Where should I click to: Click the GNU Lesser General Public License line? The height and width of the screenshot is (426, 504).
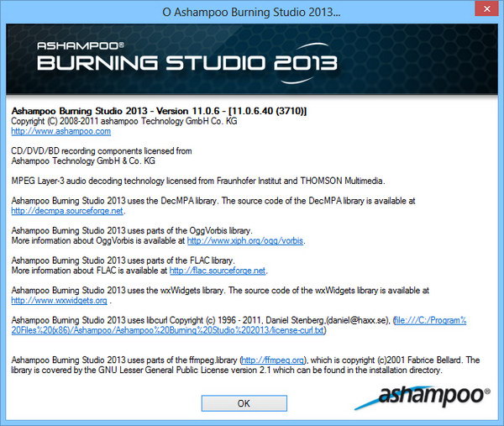pos(227,370)
